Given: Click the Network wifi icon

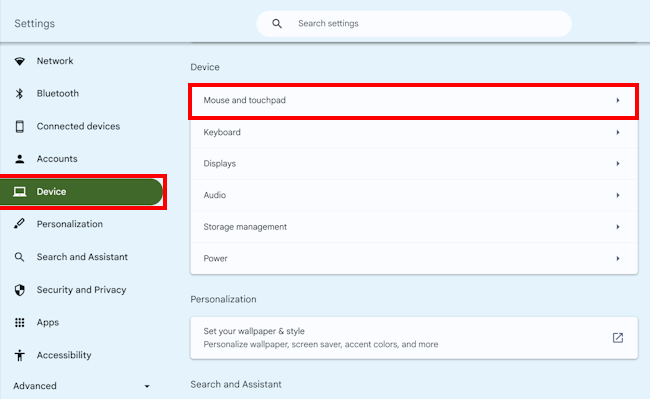Looking at the screenshot, I should [x=19, y=61].
